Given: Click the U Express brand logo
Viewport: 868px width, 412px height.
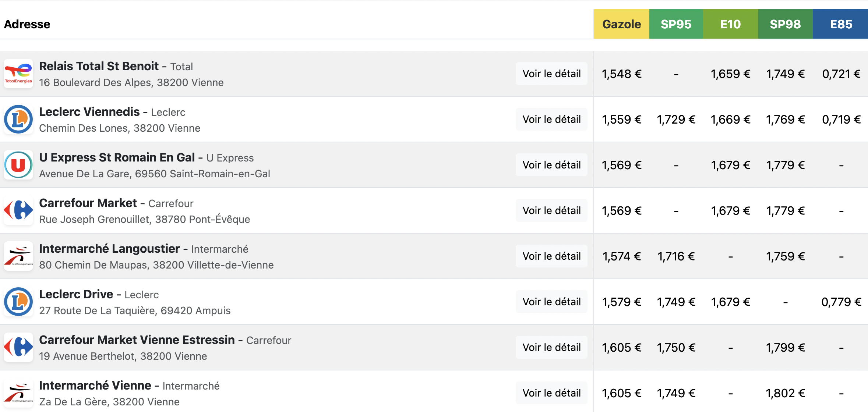Looking at the screenshot, I should (18, 165).
